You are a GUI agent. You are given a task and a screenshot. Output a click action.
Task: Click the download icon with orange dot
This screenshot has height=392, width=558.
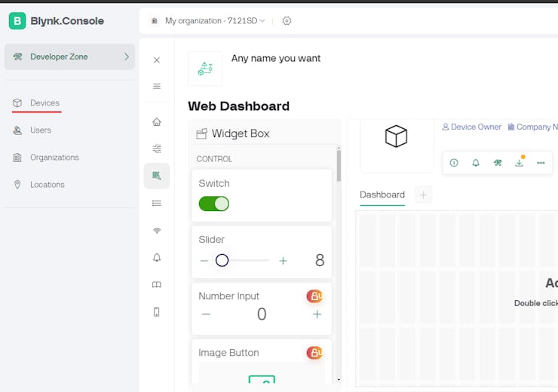520,162
